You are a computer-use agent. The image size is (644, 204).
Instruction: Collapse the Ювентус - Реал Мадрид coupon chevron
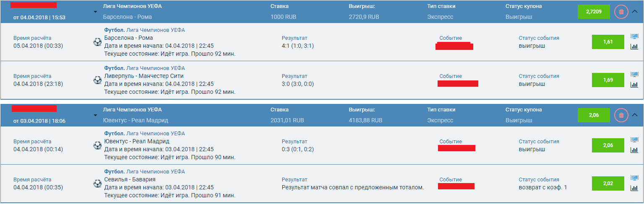[x=634, y=115]
